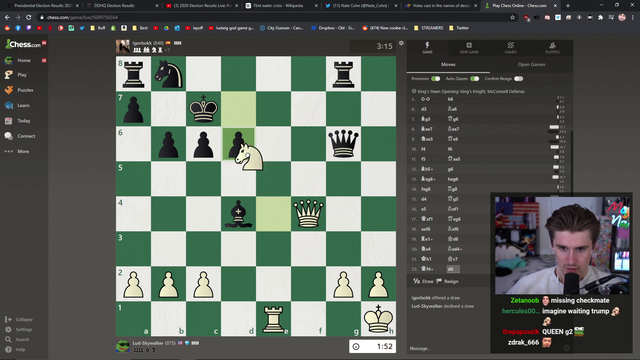This screenshot has height=360, width=640.
Task: Open the Twitter bookmark folder
Action: 458,28
